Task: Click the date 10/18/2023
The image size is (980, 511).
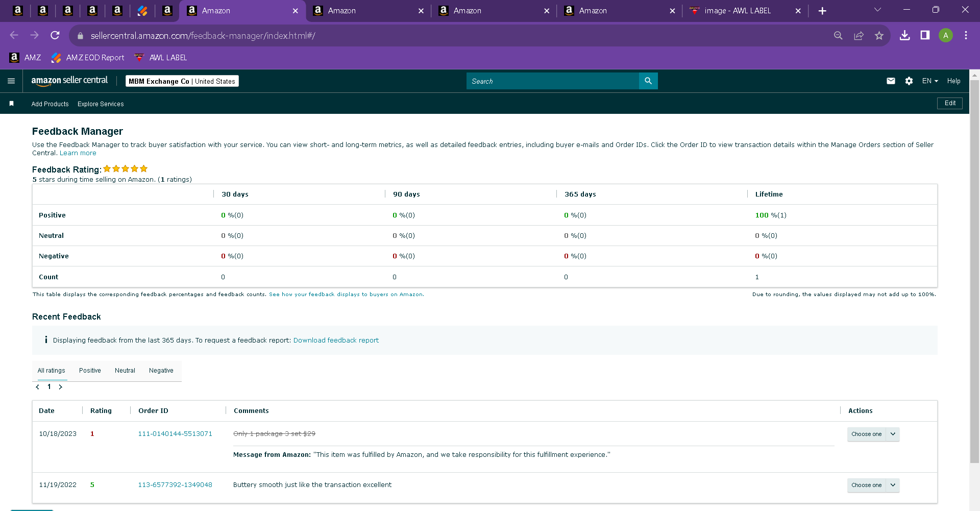Action: [x=58, y=434]
